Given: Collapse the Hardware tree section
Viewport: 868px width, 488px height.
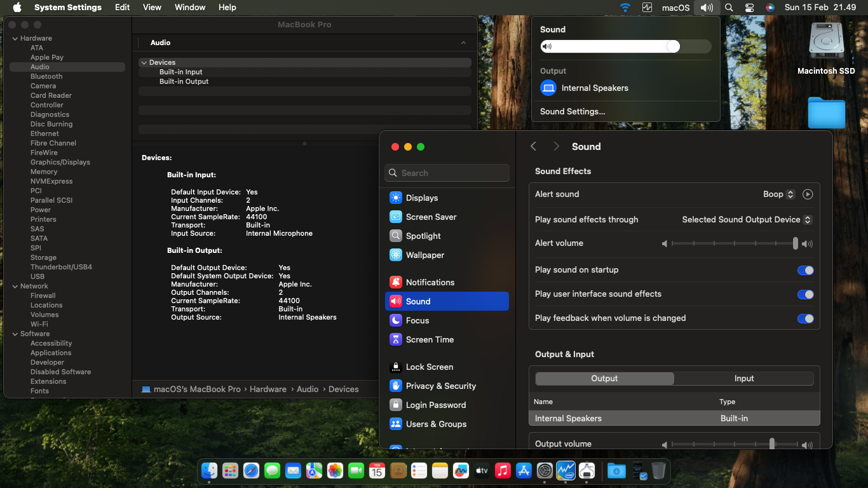Looking at the screenshot, I should tap(15, 38).
